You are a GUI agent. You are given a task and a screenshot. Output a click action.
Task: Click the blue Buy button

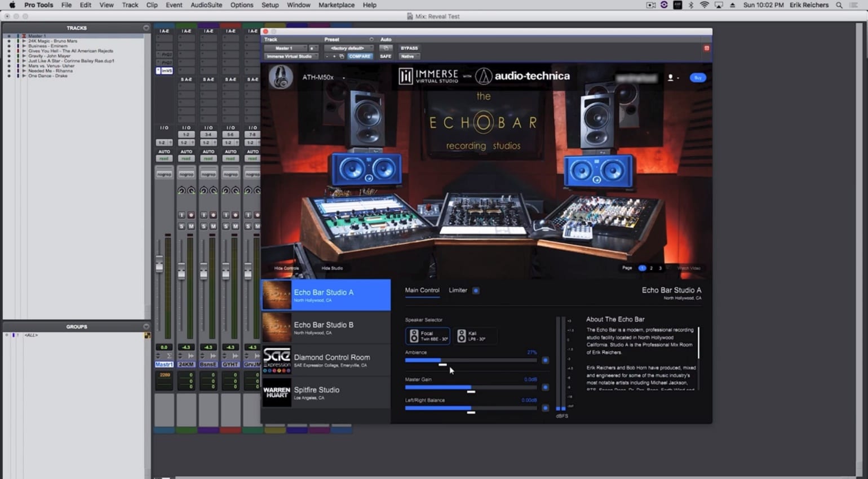coord(698,78)
